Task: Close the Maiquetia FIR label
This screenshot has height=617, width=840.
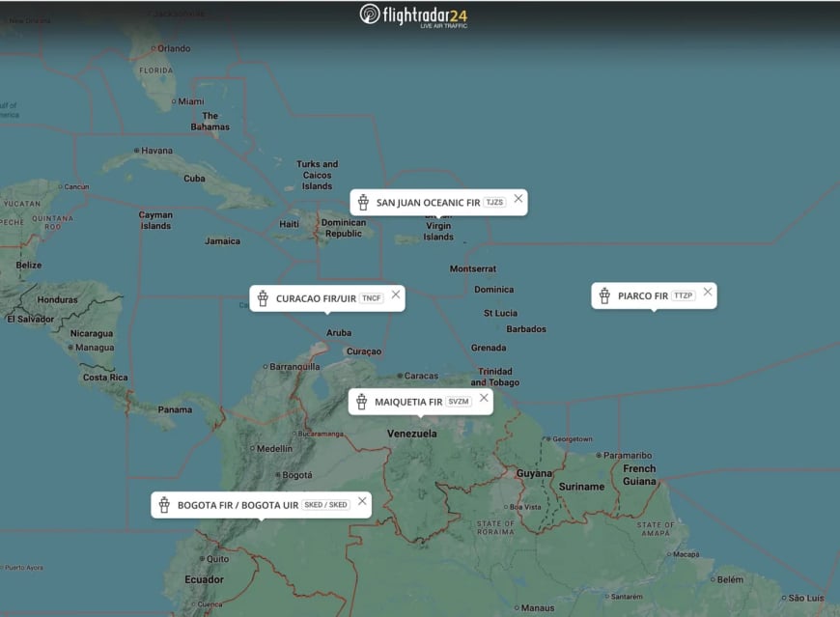Action: 484,398
